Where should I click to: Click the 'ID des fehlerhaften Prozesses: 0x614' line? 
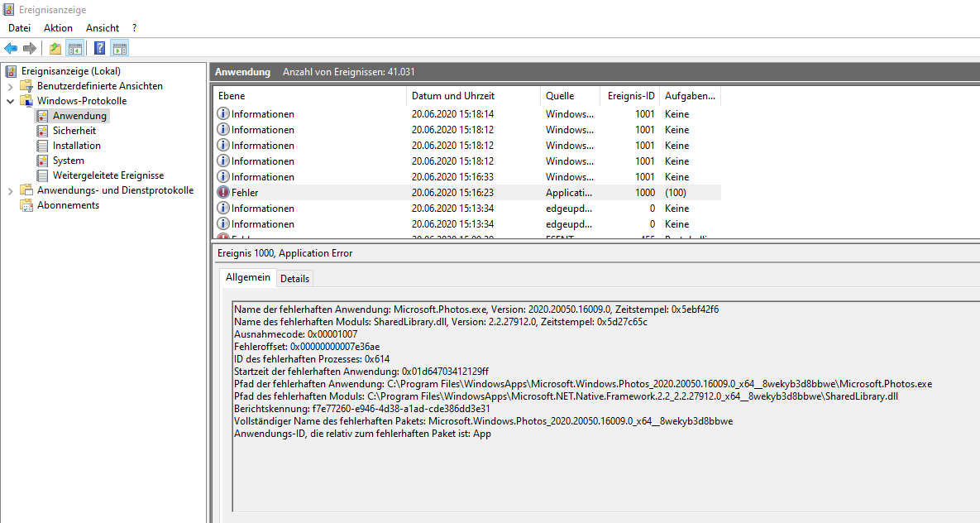312,359
